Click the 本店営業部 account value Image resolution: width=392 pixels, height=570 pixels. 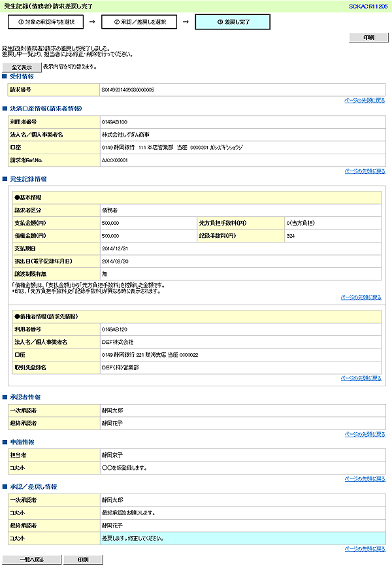[172, 148]
